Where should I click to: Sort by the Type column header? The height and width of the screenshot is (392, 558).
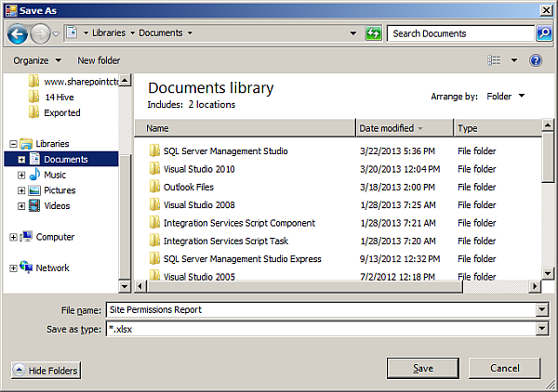click(498, 128)
